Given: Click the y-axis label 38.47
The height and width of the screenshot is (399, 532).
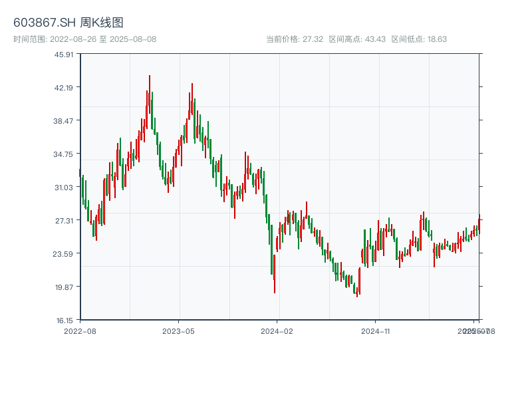Looking at the screenshot, I should pos(63,121).
